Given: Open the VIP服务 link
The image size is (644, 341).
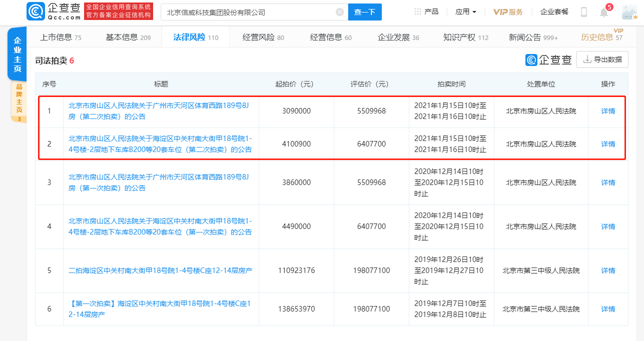Looking at the screenshot, I should (x=508, y=11).
